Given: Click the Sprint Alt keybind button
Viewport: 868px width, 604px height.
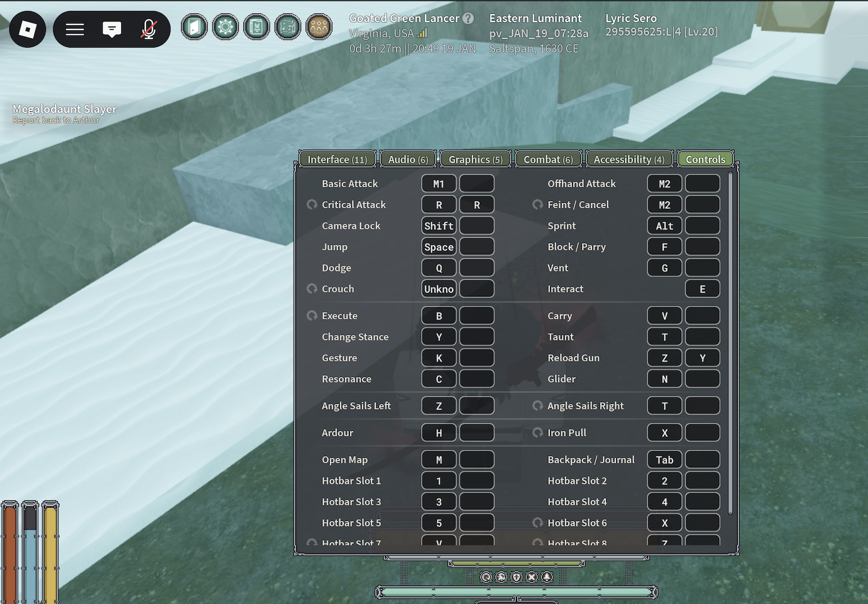Looking at the screenshot, I should [664, 226].
